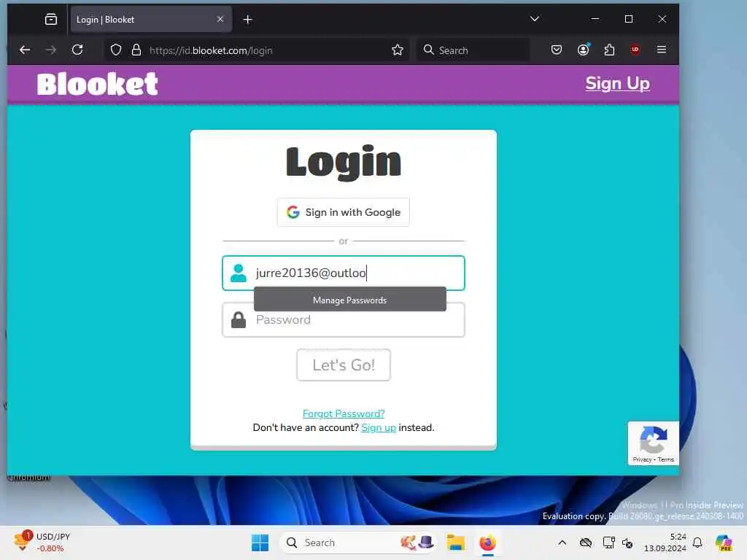
Task: Close the Login | Blooket tab
Action: pos(220,19)
